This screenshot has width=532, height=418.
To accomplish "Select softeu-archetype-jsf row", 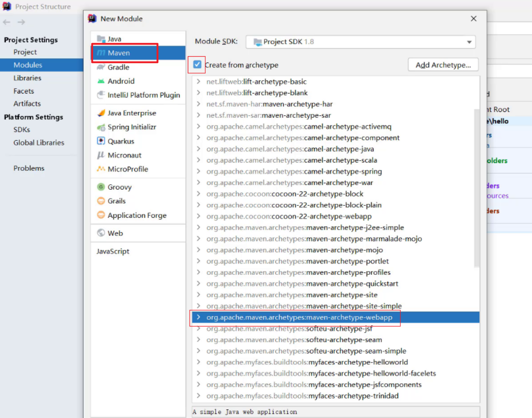I will pos(336,328).
